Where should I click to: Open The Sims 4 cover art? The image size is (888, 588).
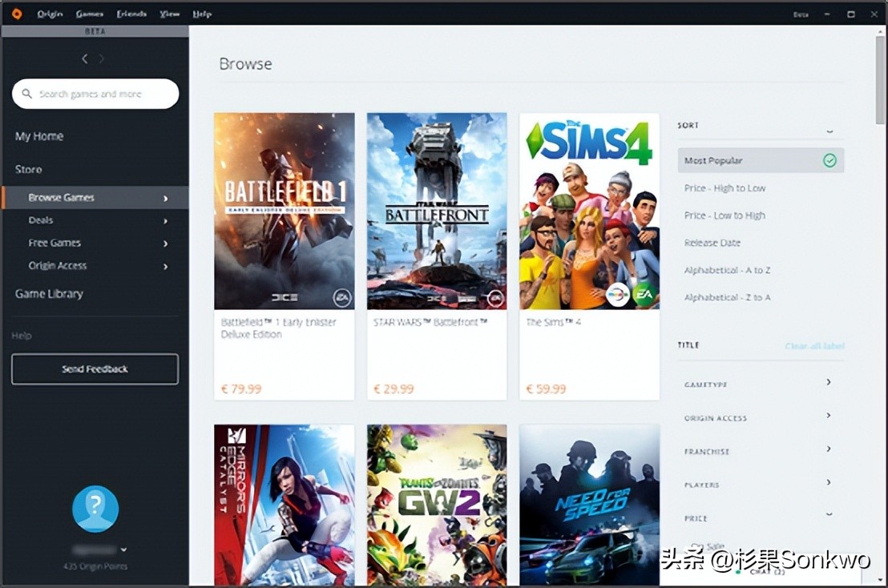click(x=590, y=211)
